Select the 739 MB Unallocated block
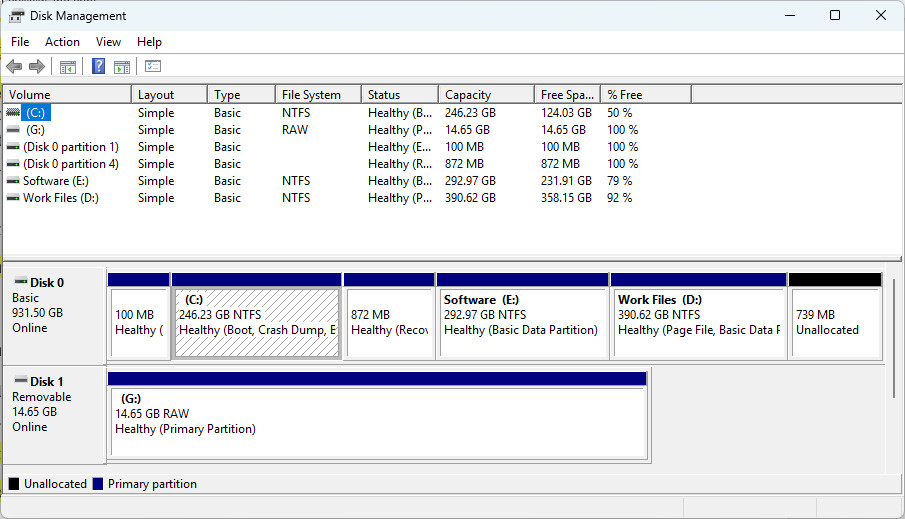The image size is (905, 519). [835, 316]
